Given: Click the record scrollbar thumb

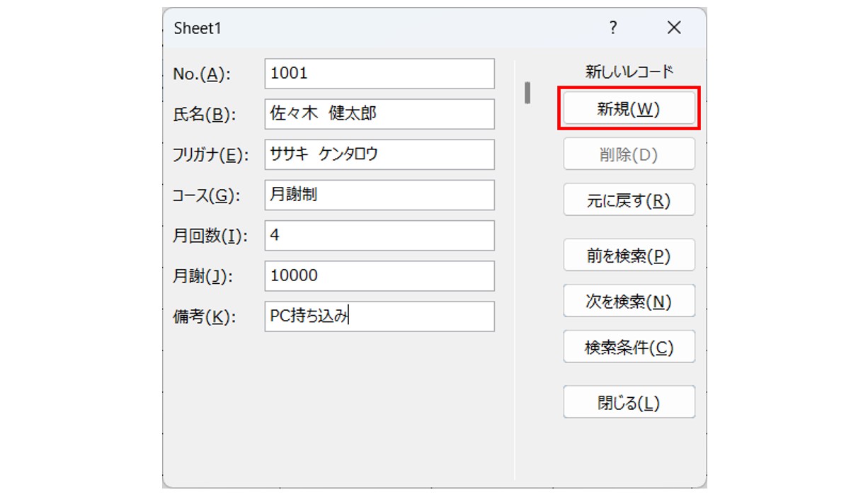Looking at the screenshot, I should (527, 93).
